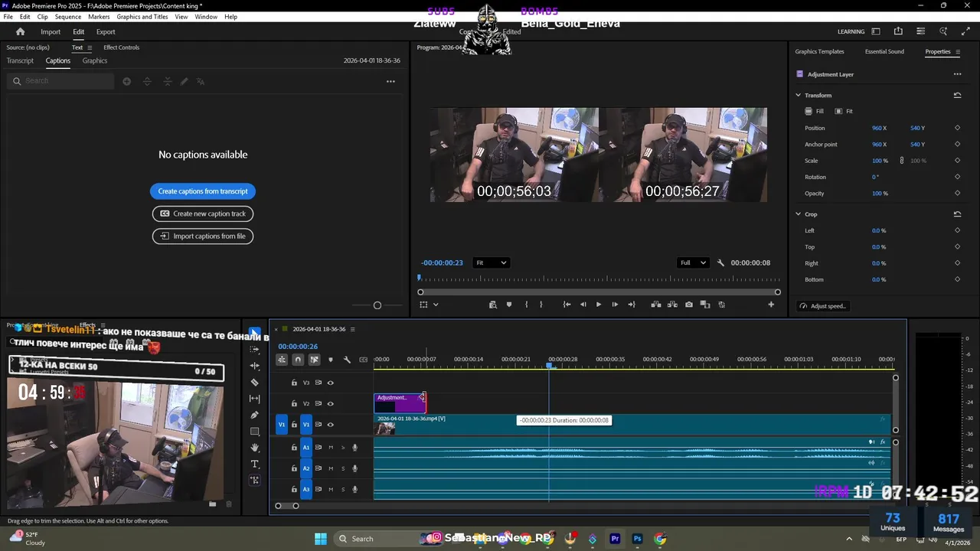Viewport: 980px width, 551px height.
Task: Open the Workspaces icon in header
Action: pyautogui.click(x=876, y=31)
